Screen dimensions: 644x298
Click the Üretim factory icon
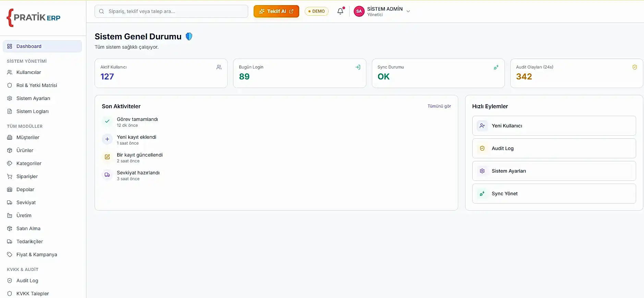pos(10,215)
